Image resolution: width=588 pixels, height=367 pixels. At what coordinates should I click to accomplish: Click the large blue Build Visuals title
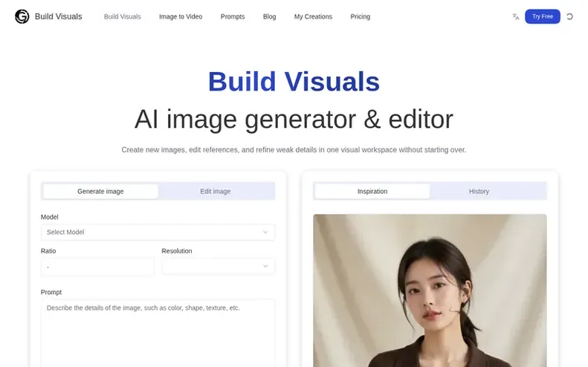pyautogui.click(x=294, y=81)
